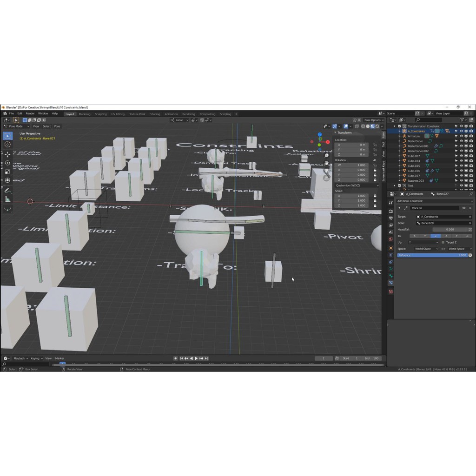This screenshot has height=476, width=476.
Task: Open the Bone Constraint properties tab
Action: click(x=390, y=283)
